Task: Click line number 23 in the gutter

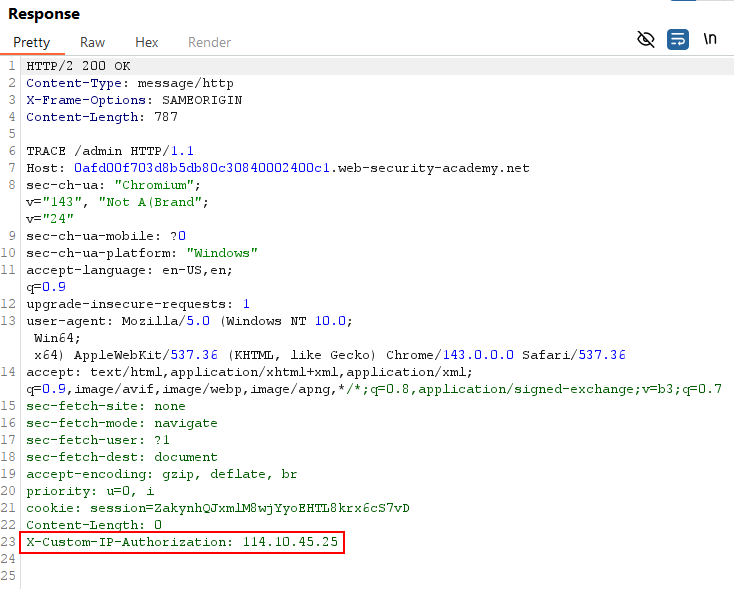Action: (10, 542)
